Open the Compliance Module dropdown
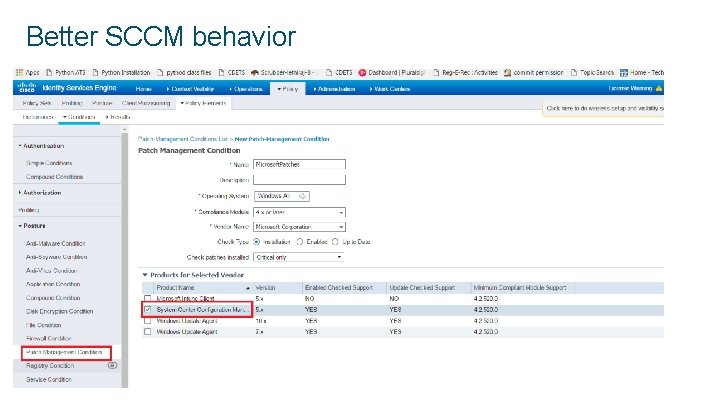The width and height of the screenshot is (720, 405). click(299, 212)
